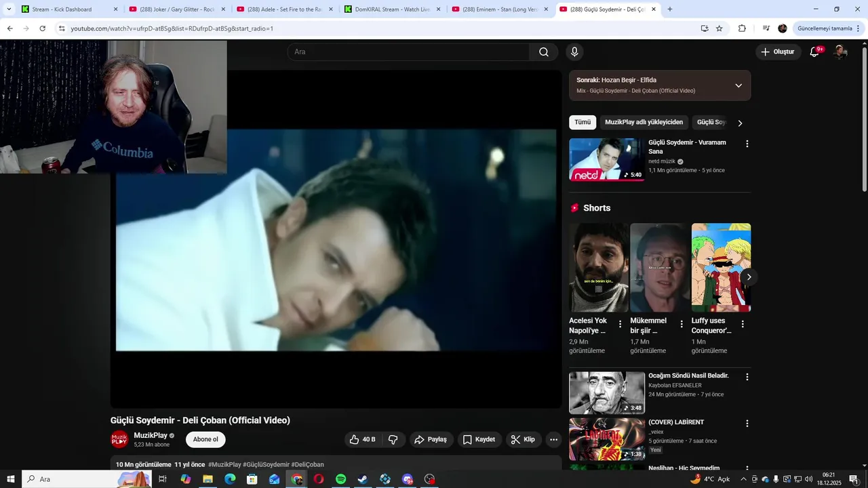
Task: Reload the page in Chrome
Action: [42, 28]
